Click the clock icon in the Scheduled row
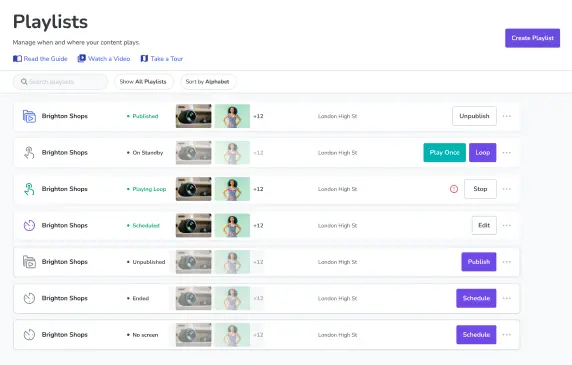The width and height of the screenshot is (572, 365). pos(29,225)
